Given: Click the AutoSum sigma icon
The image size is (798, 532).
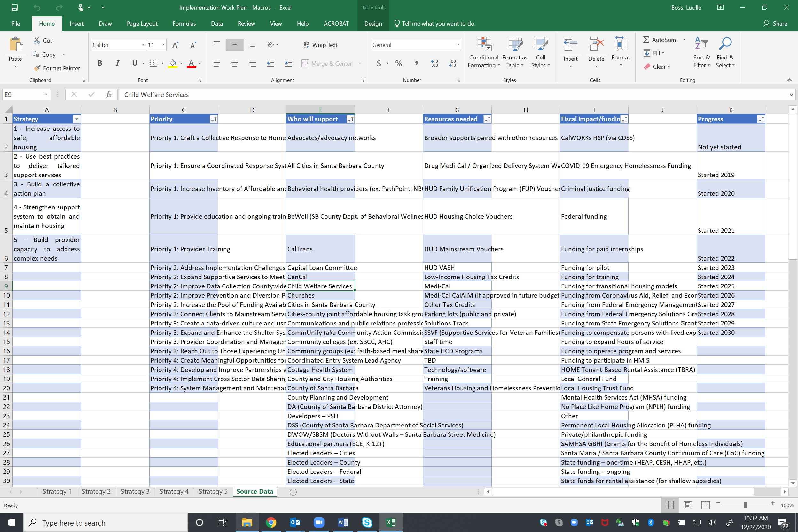Looking at the screenshot, I should pos(646,40).
